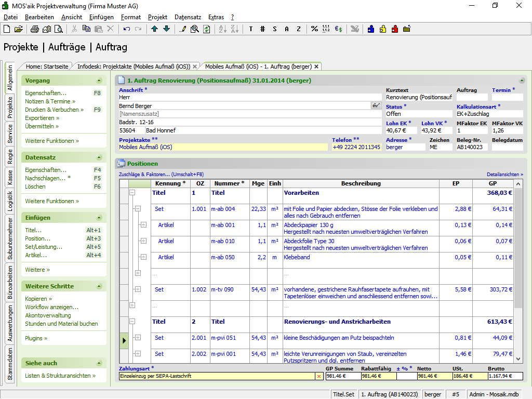Click the red user toolbar icon
The width and height of the screenshot is (532, 399).
(x=395, y=29)
